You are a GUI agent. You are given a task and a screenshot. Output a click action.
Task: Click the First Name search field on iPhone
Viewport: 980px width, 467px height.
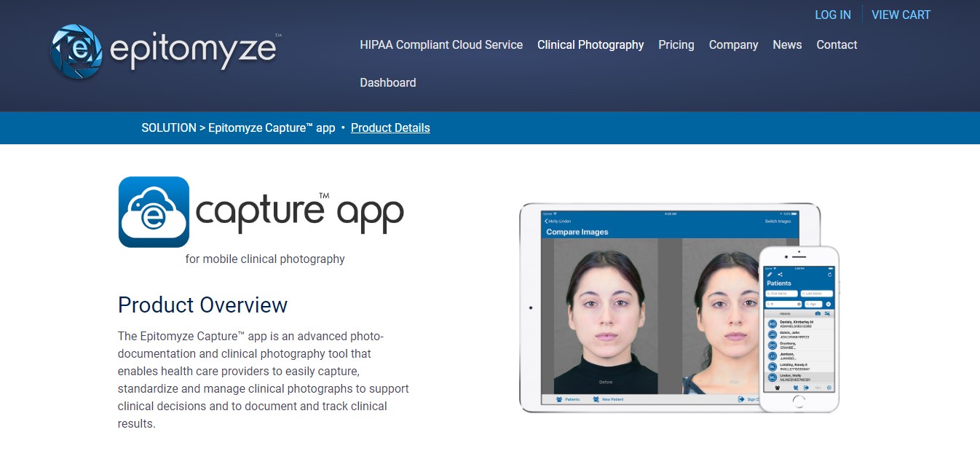pyautogui.click(x=781, y=294)
